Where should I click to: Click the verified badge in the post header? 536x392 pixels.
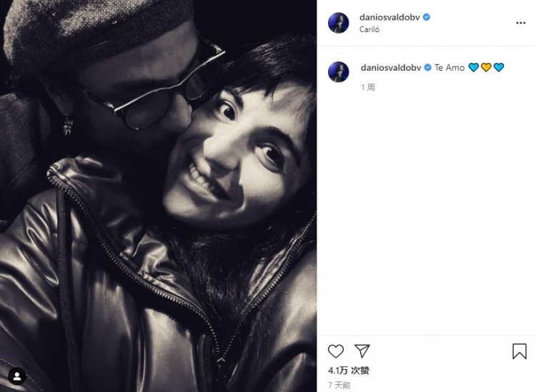426,17
